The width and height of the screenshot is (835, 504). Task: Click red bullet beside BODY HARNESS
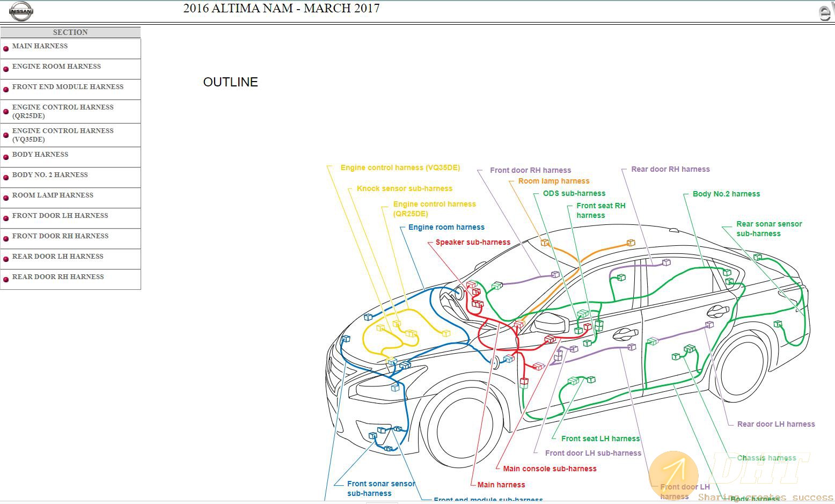[6, 157]
